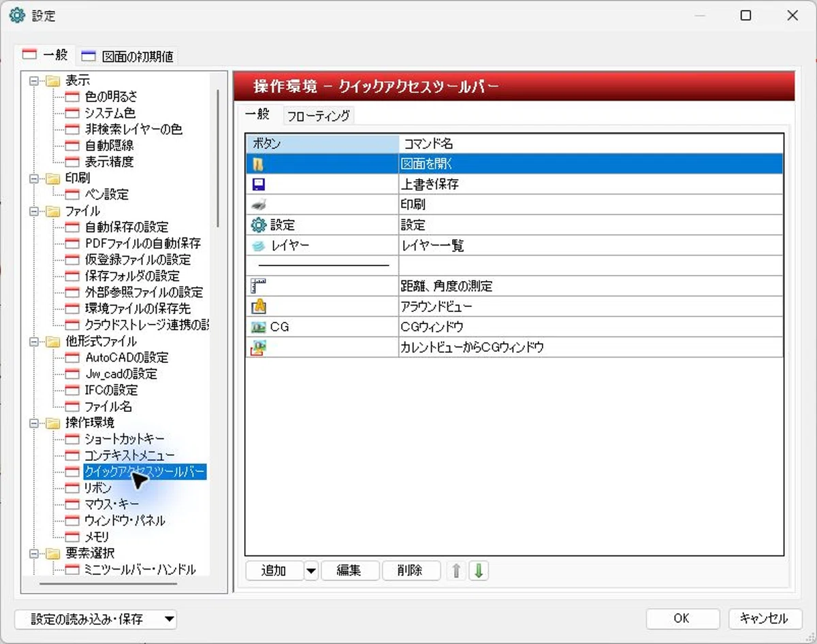Move selected command up with gray arrow
This screenshot has height=644, width=817.
[x=457, y=570]
